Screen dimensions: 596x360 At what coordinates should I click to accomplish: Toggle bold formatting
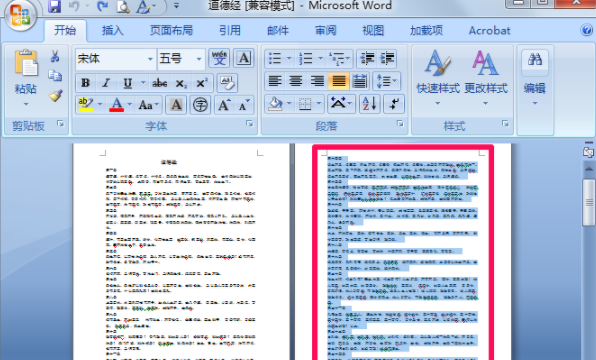(x=86, y=83)
